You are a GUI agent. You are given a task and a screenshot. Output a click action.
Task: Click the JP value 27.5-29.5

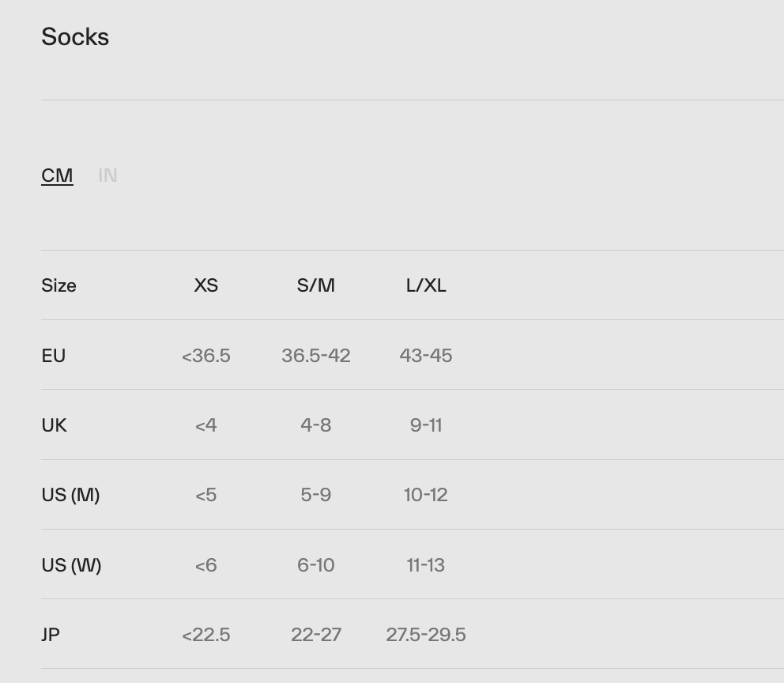coord(425,635)
